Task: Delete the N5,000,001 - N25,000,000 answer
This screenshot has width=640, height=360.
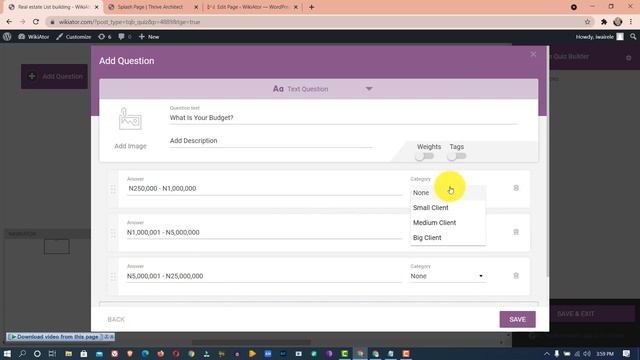Action: [516, 276]
